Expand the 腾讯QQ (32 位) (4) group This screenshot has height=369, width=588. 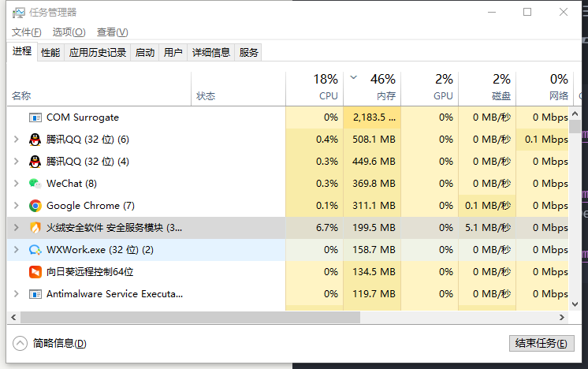16,162
